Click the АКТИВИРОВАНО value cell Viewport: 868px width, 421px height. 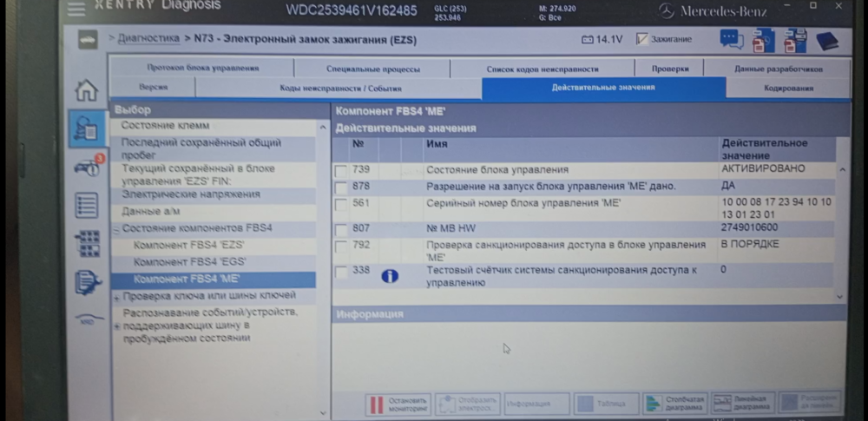point(763,168)
